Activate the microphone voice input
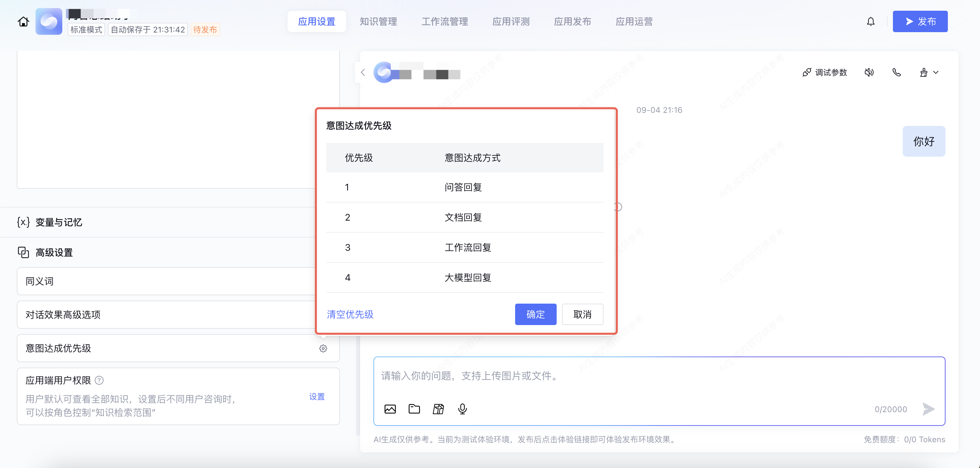 (462, 409)
